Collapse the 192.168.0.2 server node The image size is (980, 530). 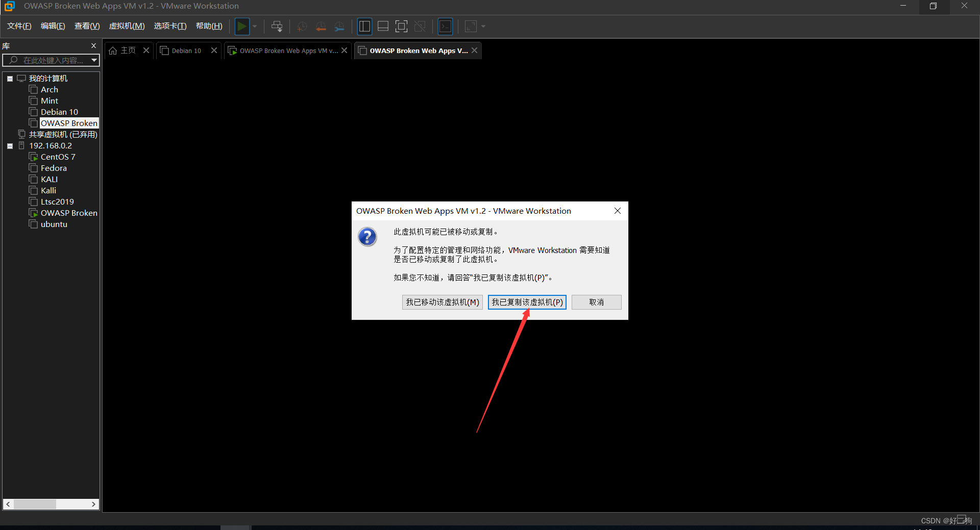(10, 146)
